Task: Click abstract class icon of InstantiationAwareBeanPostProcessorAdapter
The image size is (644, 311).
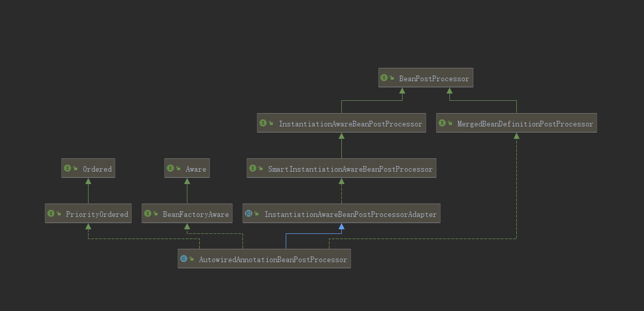Action: click(249, 214)
